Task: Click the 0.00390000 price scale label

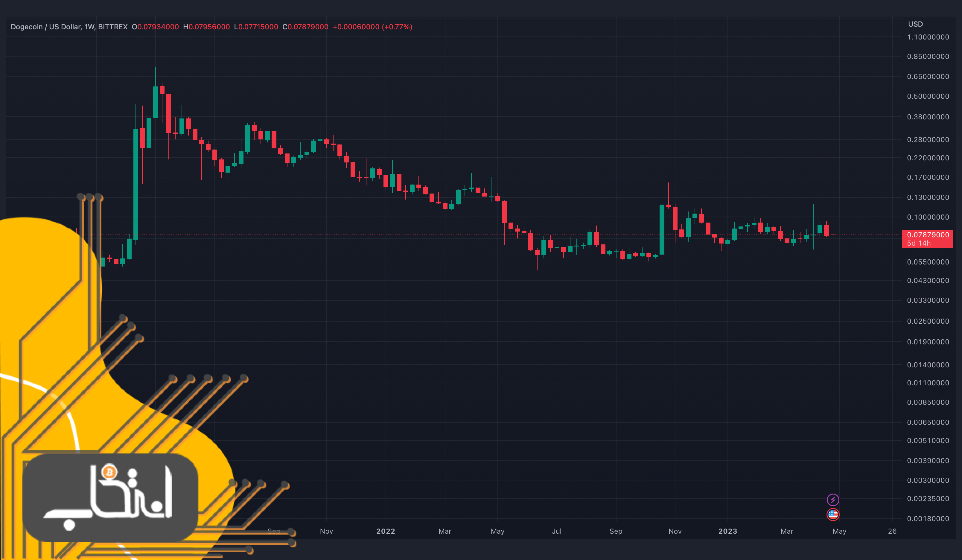Action: coord(928,460)
